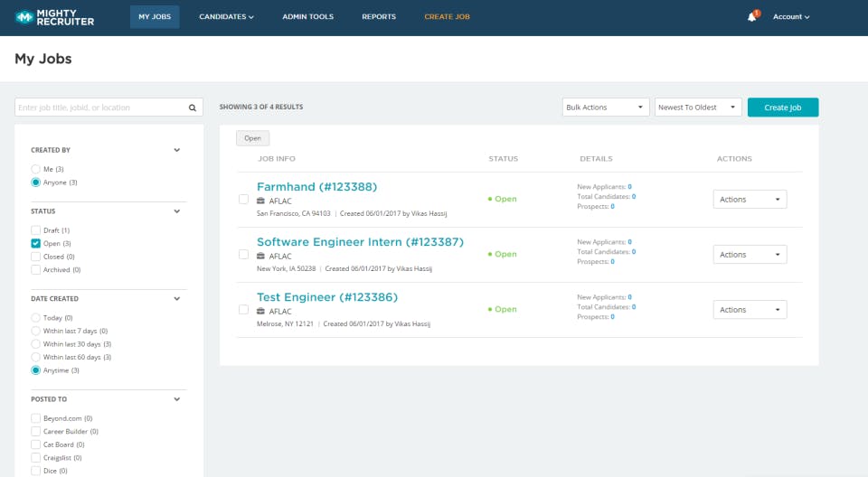868x477 pixels.
Task: Uncheck the Open status filter
Action: (35, 244)
